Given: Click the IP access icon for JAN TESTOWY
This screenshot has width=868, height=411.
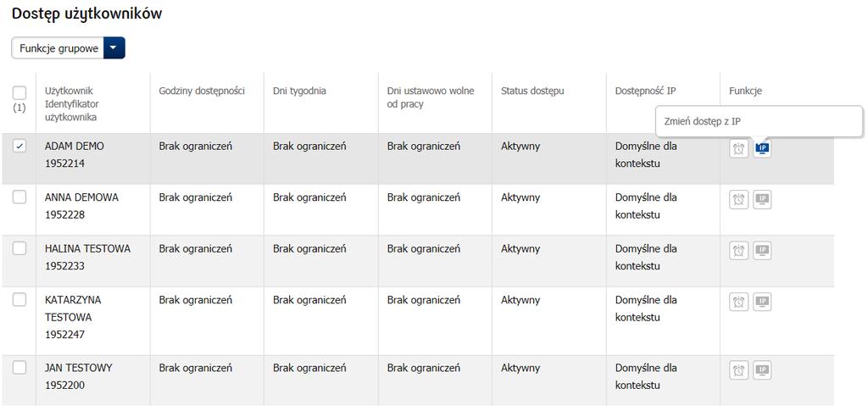Looking at the screenshot, I should click(762, 370).
